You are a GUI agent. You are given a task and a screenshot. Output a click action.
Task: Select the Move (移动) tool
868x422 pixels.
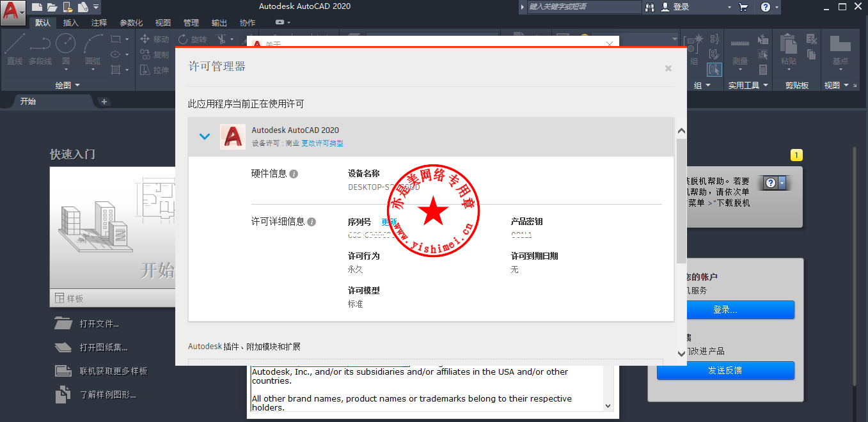[x=154, y=39]
